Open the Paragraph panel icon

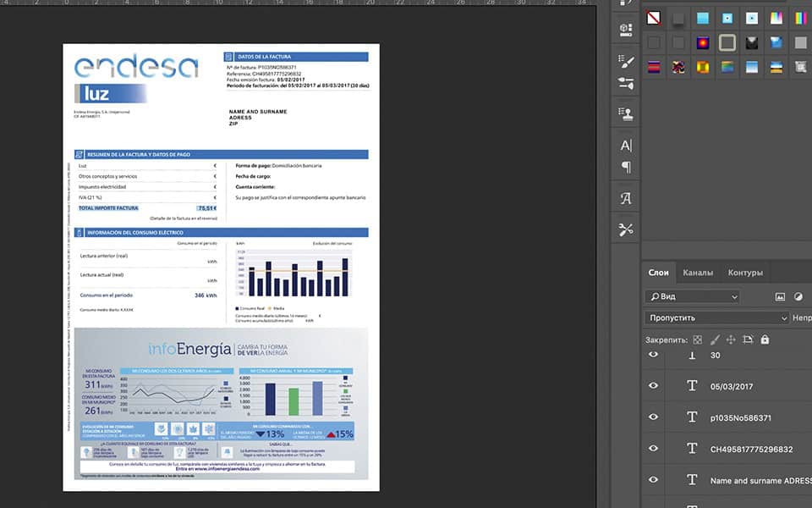click(626, 167)
